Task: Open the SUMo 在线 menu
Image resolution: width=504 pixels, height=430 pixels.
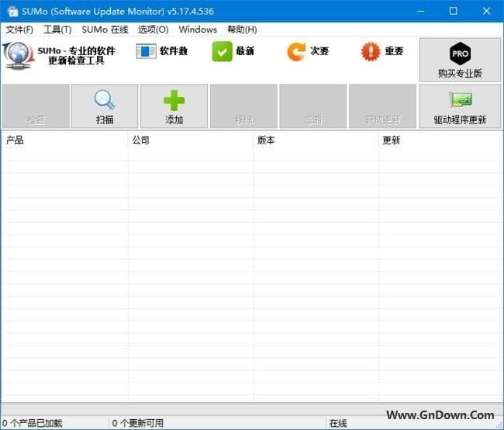Action: (105, 29)
